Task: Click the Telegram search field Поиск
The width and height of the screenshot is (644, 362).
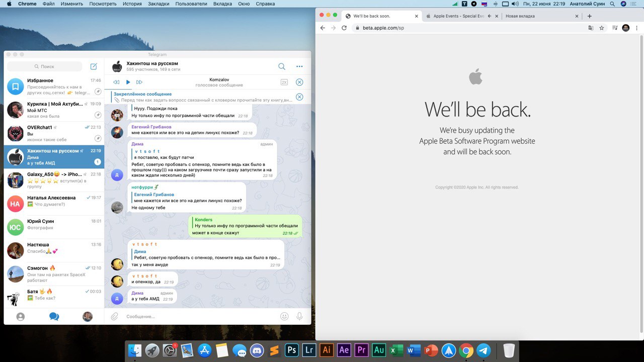Action: tap(44, 66)
